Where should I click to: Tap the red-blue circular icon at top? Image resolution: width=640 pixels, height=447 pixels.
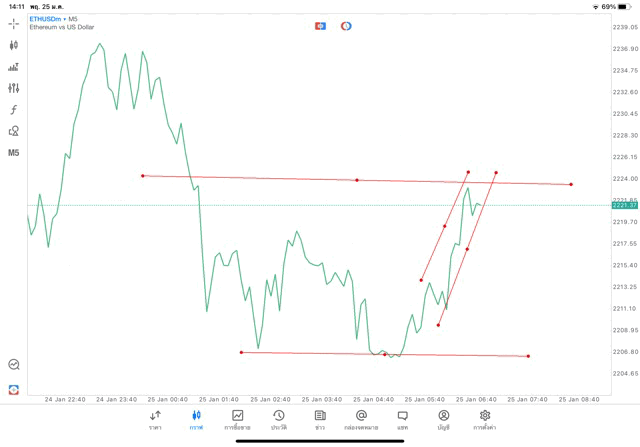pos(346,26)
